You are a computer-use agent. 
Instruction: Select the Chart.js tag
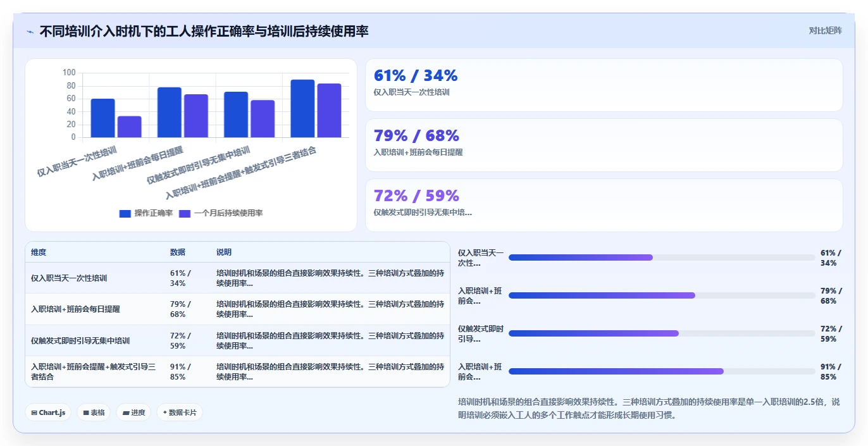click(49, 412)
